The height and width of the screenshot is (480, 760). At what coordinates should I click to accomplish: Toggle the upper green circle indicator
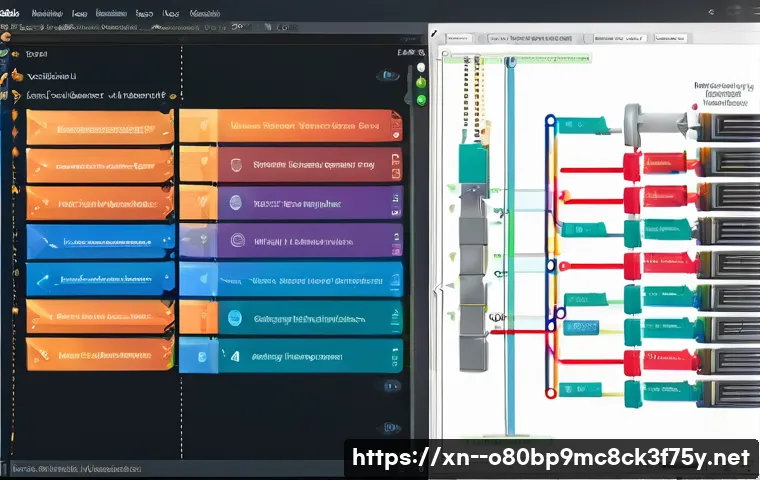tap(421, 82)
